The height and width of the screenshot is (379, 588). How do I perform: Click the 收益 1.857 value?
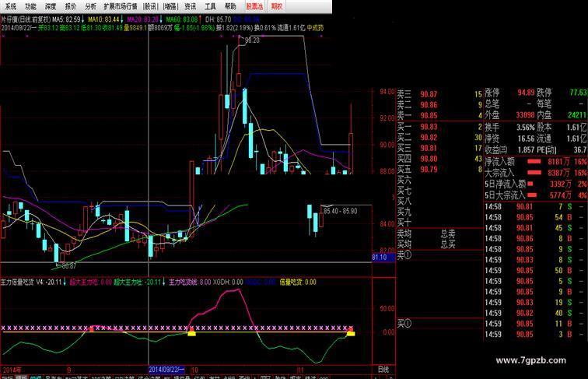tap(526, 149)
